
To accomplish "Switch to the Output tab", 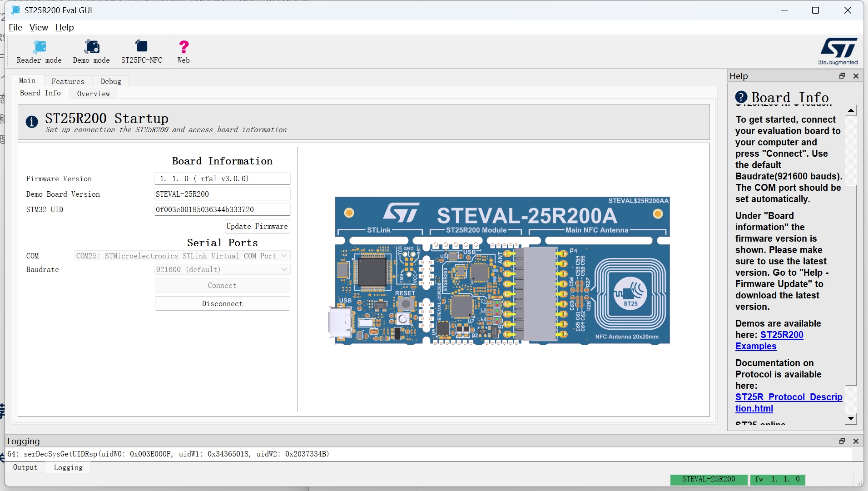I will [x=25, y=467].
